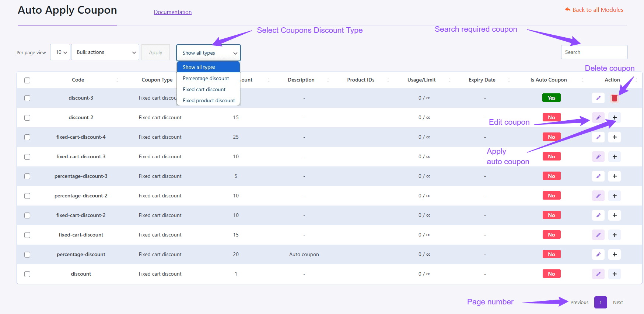The width and height of the screenshot is (644, 314).
Task: Edit the percentage-discount-2 coupon
Action: click(598, 196)
